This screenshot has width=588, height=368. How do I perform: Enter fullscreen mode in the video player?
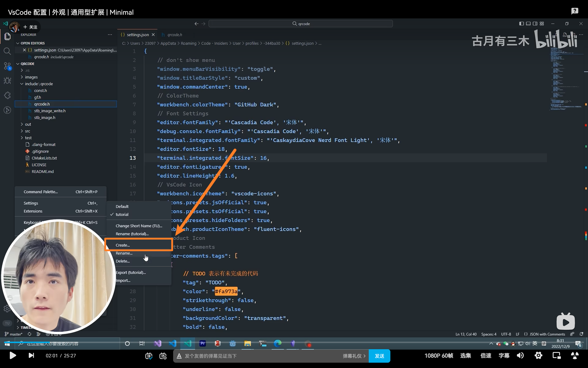tap(575, 356)
